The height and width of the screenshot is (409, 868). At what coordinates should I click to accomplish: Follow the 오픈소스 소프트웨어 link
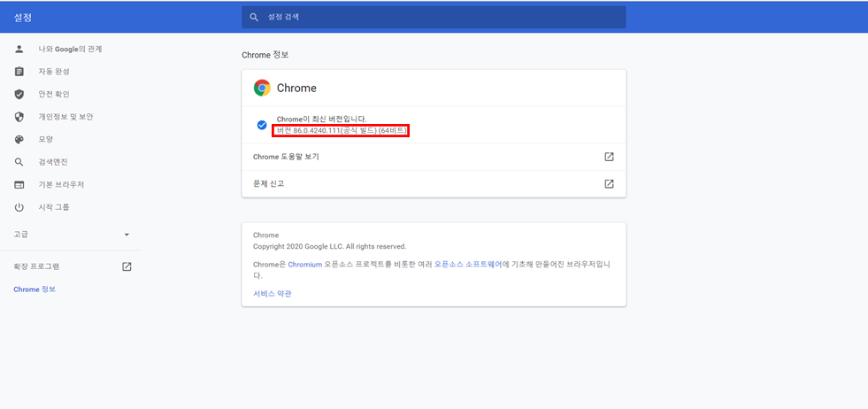pos(468,265)
